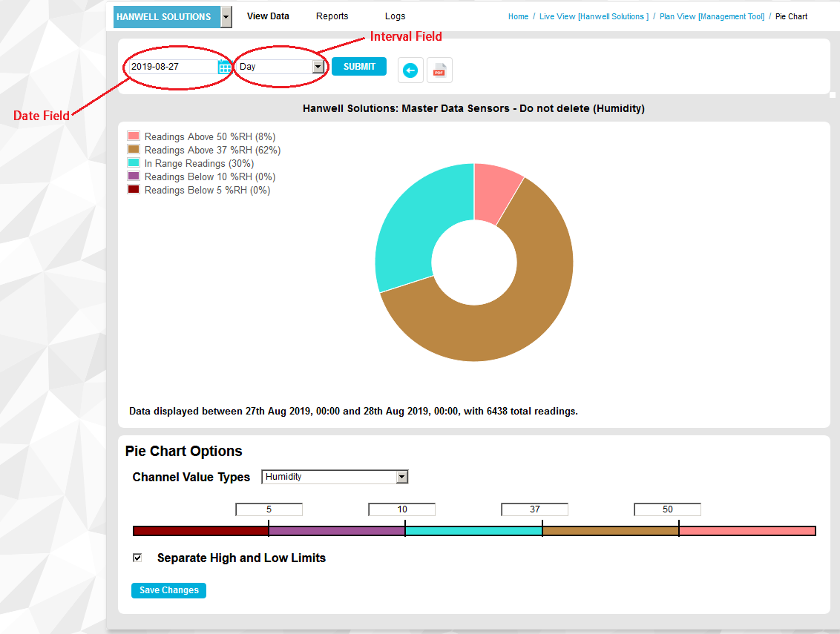840x634 pixels.
Task: Click legend text Readings Below 5 %RH (0%)
Action: [207, 190]
